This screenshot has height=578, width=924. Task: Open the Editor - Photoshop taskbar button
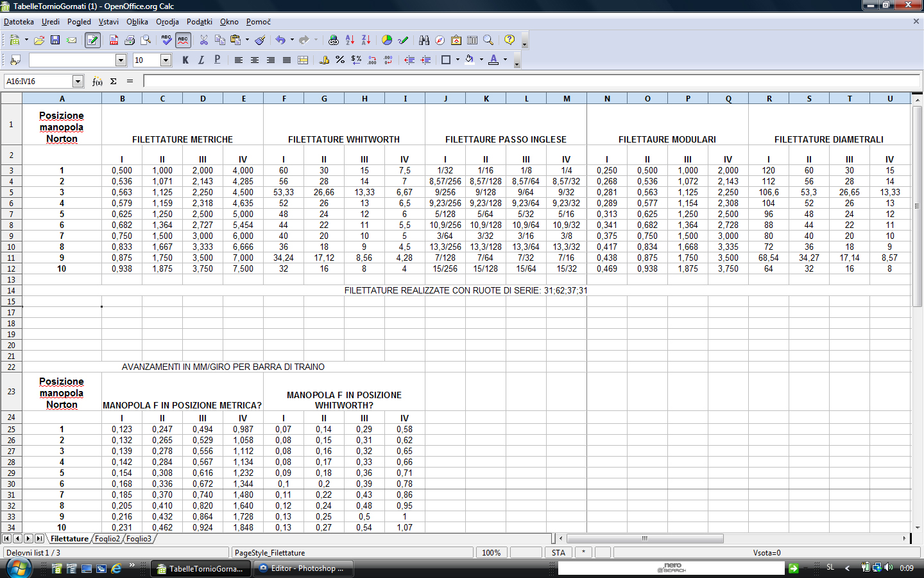click(302, 568)
